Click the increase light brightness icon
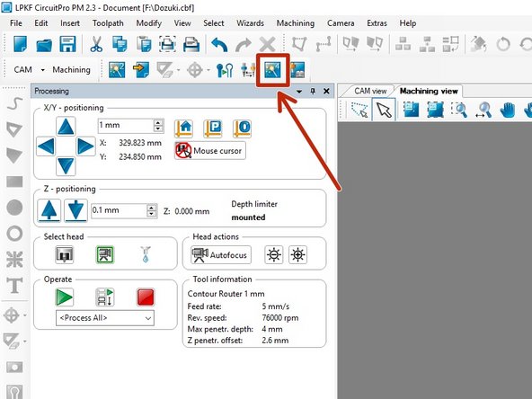The width and height of the screenshot is (532, 399). tap(297, 255)
